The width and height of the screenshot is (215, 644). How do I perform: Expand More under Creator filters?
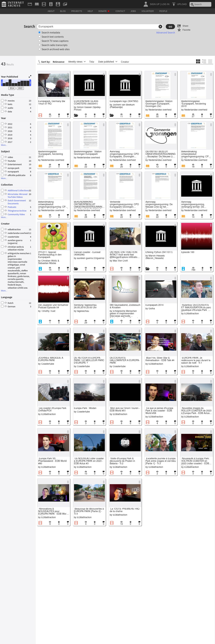pos(4,291)
